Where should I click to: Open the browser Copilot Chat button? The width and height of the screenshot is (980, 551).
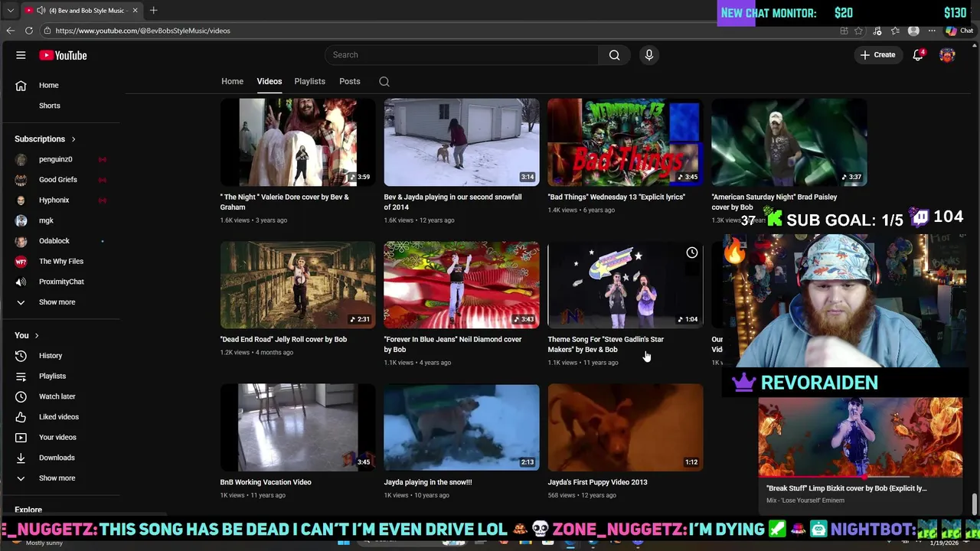click(959, 31)
